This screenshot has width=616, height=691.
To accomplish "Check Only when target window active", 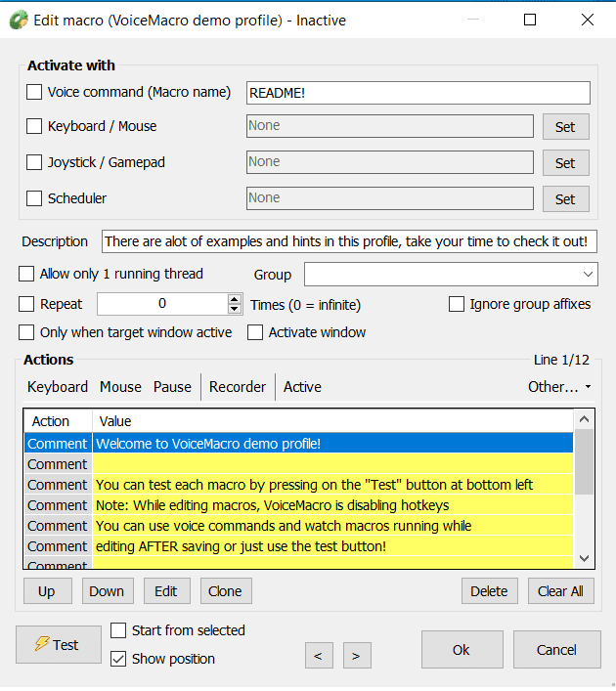I will coord(26,332).
